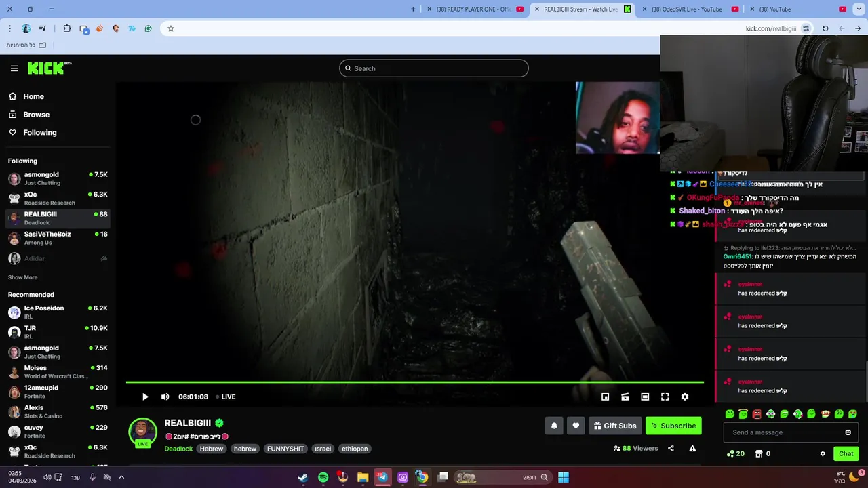Screen dimensions: 868x488
Task: Select the ethiopan tag
Action: (x=355, y=449)
